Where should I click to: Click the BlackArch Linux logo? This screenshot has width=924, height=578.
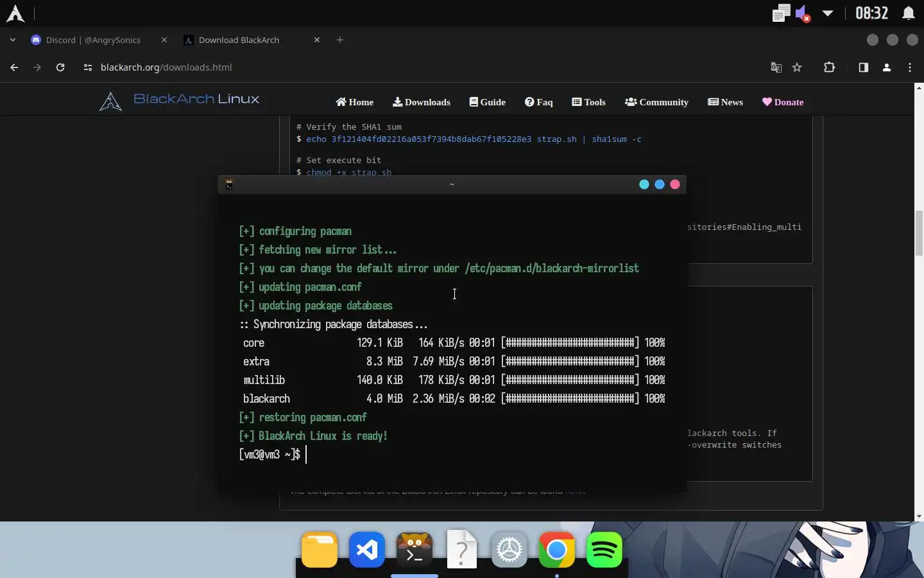[180, 100]
